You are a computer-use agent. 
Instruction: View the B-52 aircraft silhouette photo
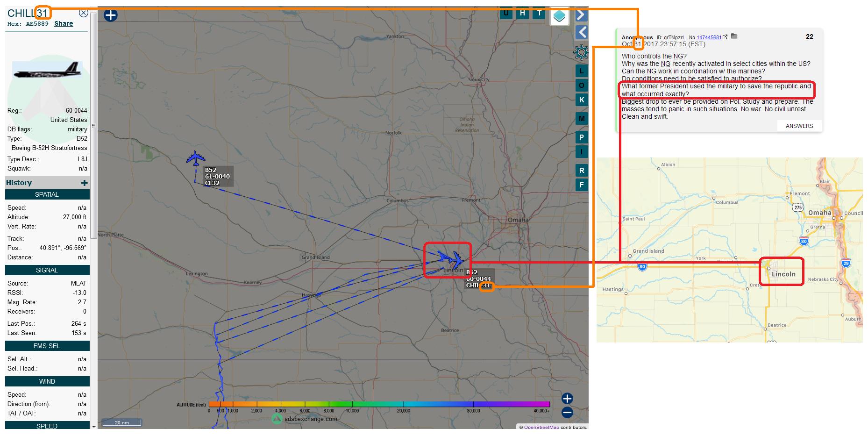coord(48,70)
